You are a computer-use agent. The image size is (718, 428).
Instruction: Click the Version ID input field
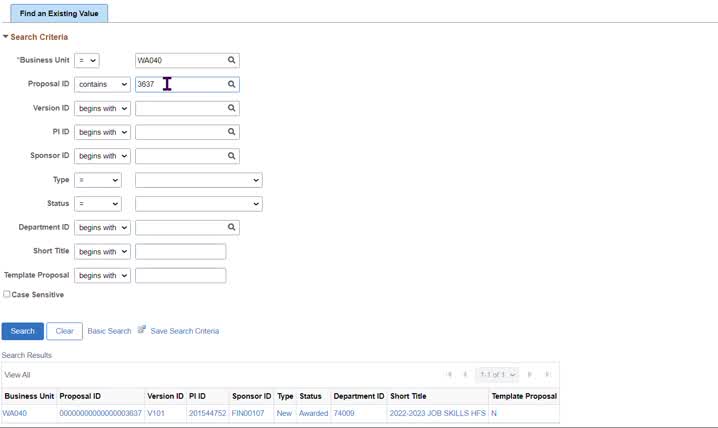point(187,108)
